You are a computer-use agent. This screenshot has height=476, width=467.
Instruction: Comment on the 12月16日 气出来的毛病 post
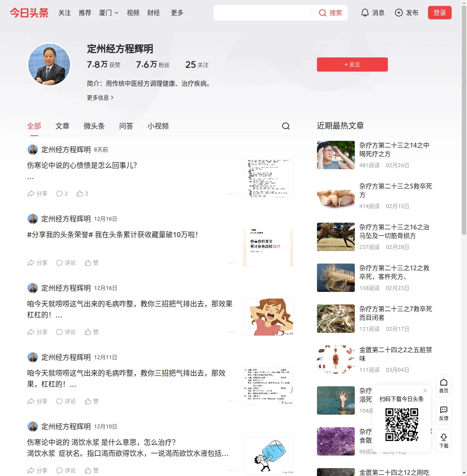coord(66,332)
